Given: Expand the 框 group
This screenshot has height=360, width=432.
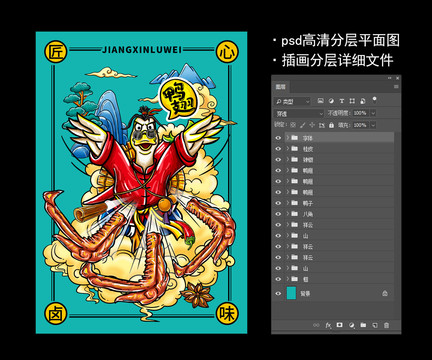Looking at the screenshot, I should 288,278.
